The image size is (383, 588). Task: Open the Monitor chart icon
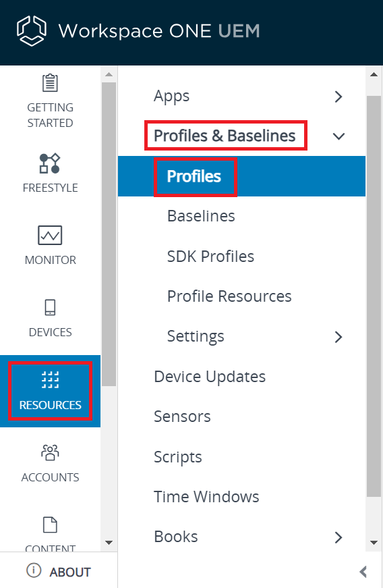pos(50,235)
